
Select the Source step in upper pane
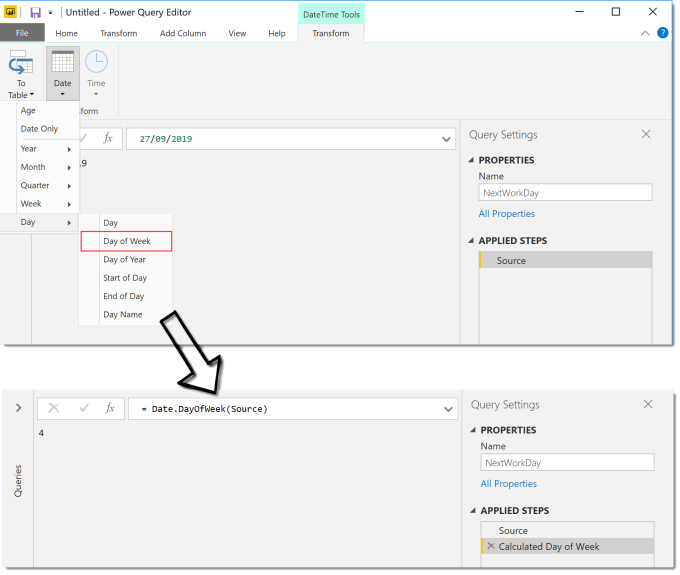565,260
